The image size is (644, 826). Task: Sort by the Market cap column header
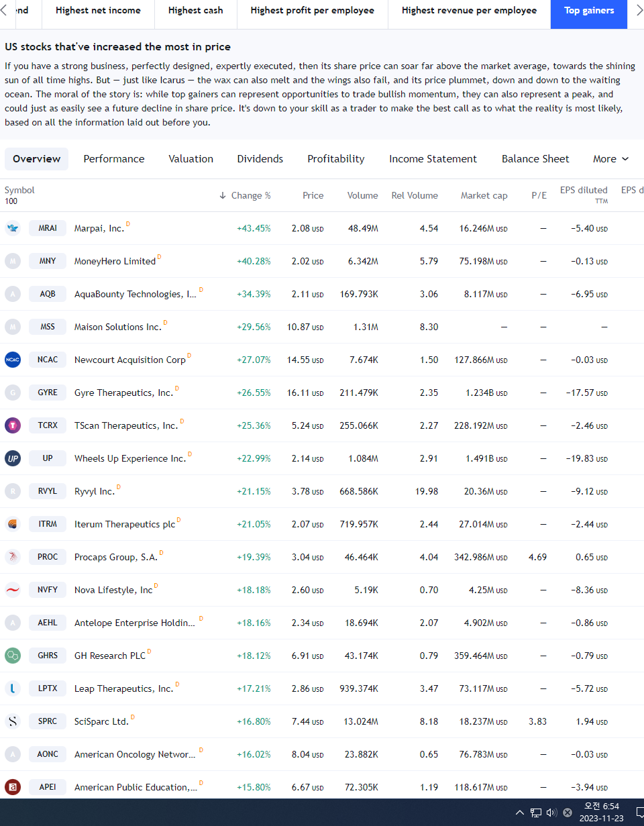point(484,196)
